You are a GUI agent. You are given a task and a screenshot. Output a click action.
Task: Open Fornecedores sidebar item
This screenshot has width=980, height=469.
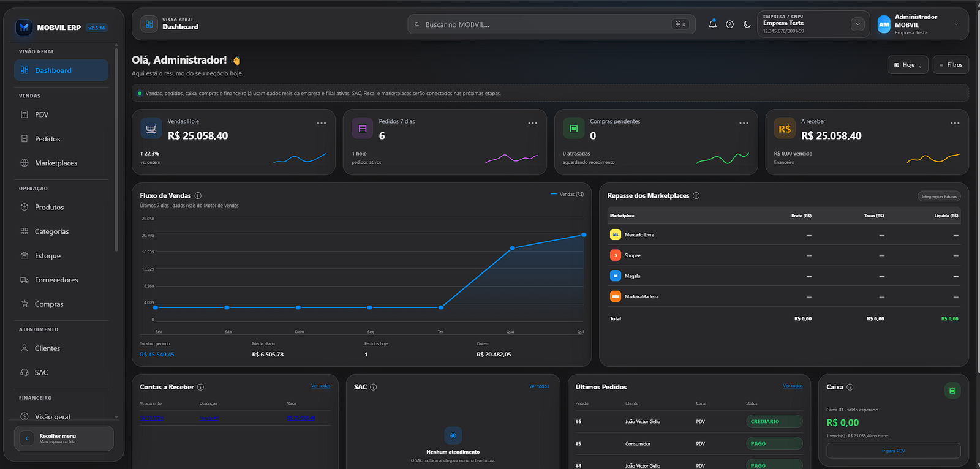coord(61,280)
